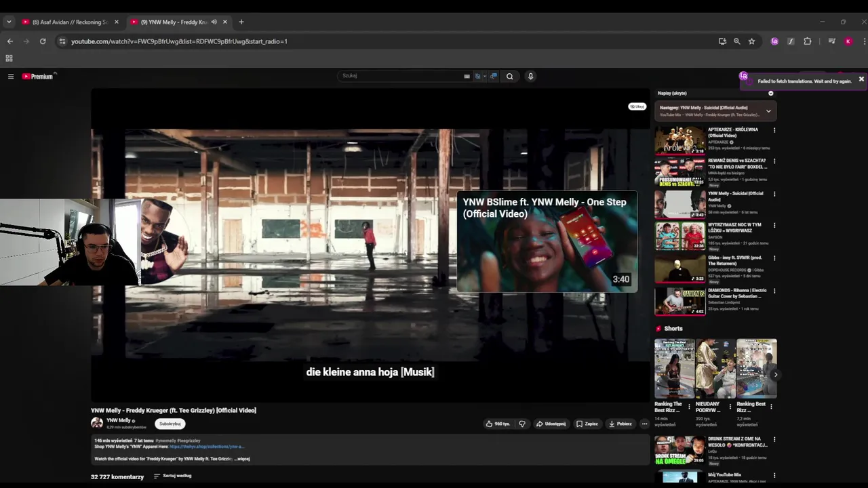Image resolution: width=868 pixels, height=488 pixels.
Task: Open options for WYTRZYMASZ NOC W TYM ŁÓŻKU video
Action: [774, 225]
